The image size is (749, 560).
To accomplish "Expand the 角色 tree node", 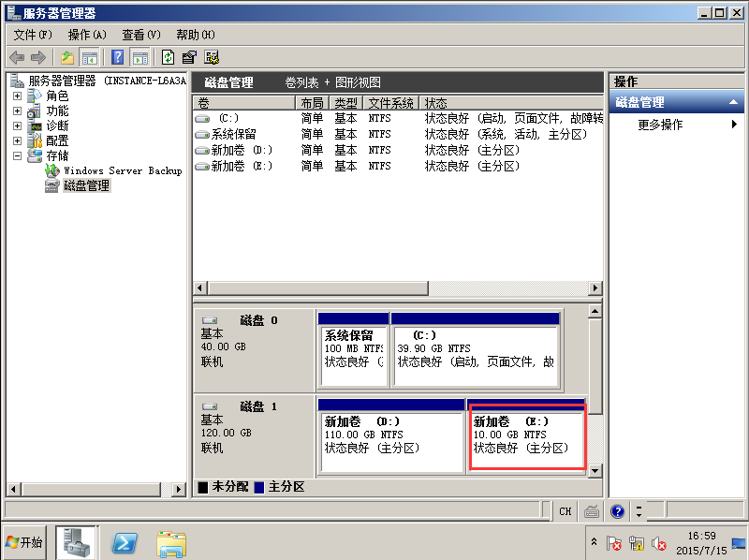I will point(17,96).
